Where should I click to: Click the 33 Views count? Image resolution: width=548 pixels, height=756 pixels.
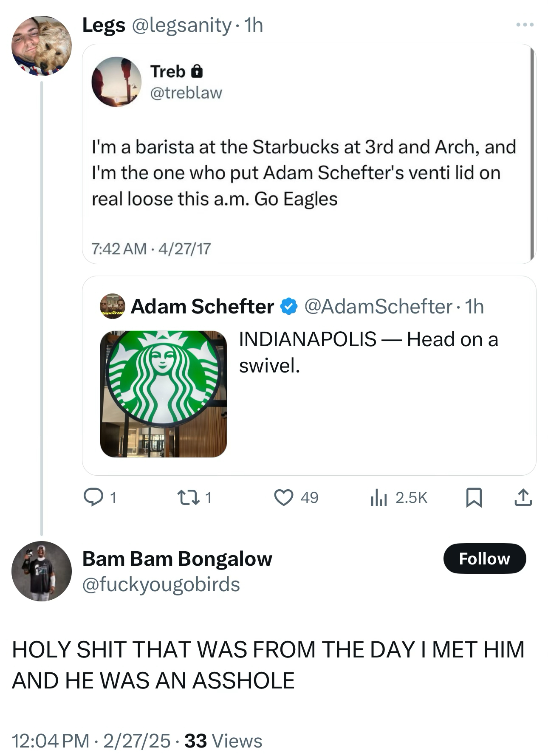pos(223,741)
